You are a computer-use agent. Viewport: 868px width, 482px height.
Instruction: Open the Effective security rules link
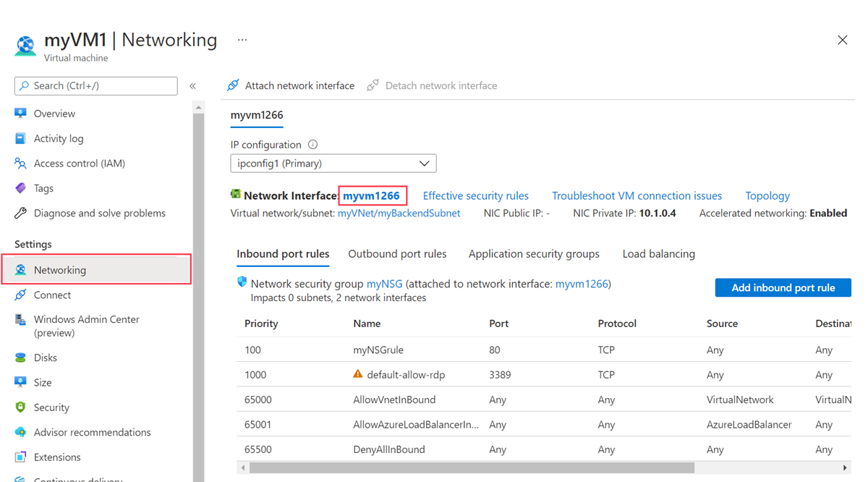pyautogui.click(x=475, y=195)
